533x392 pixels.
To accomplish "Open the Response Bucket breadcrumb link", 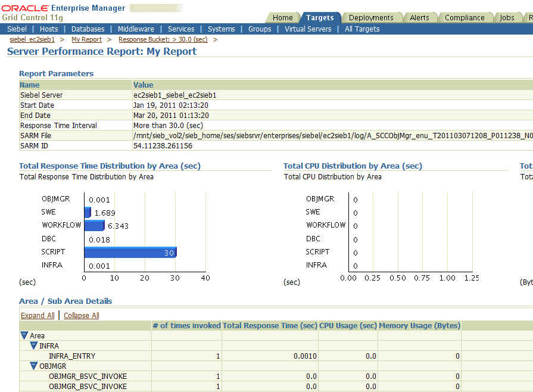I will point(163,39).
